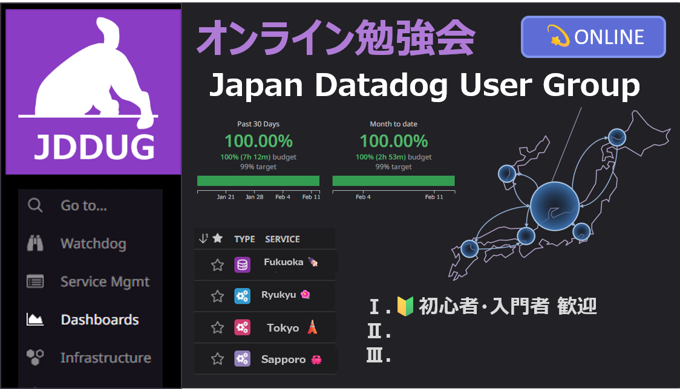This screenshot has height=389, width=680.
Task: Click the Japan Datadog User Group title
Action: (425, 85)
